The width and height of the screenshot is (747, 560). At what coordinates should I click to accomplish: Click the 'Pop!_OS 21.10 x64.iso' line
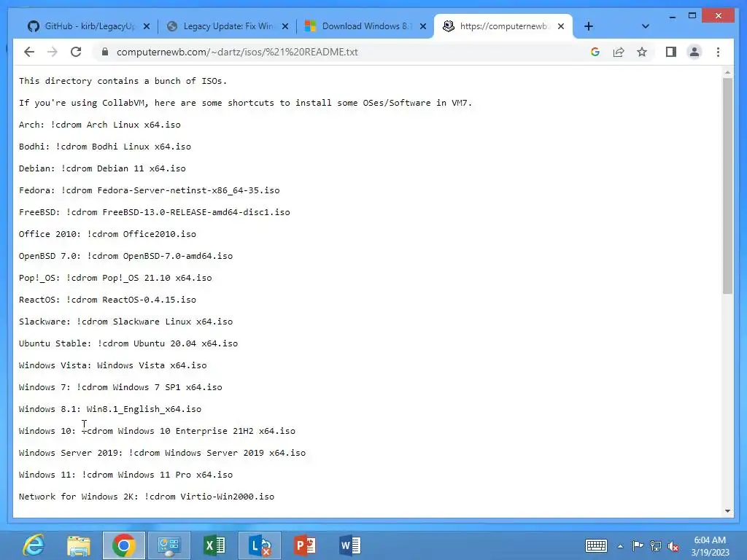pos(115,278)
